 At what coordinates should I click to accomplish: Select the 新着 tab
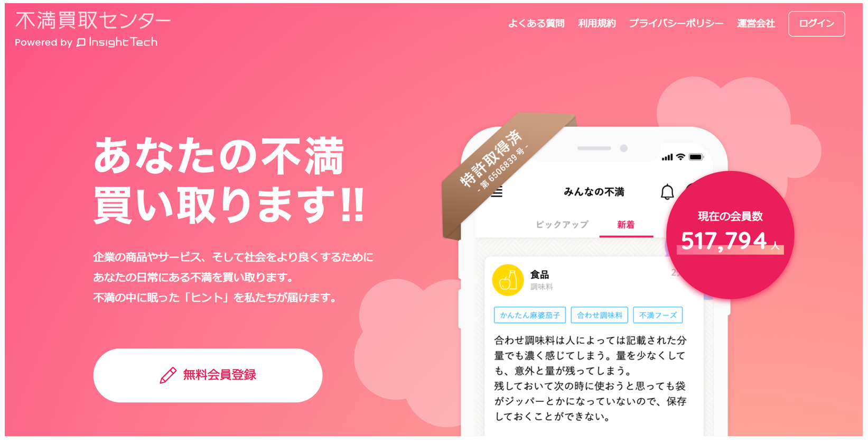point(626,225)
